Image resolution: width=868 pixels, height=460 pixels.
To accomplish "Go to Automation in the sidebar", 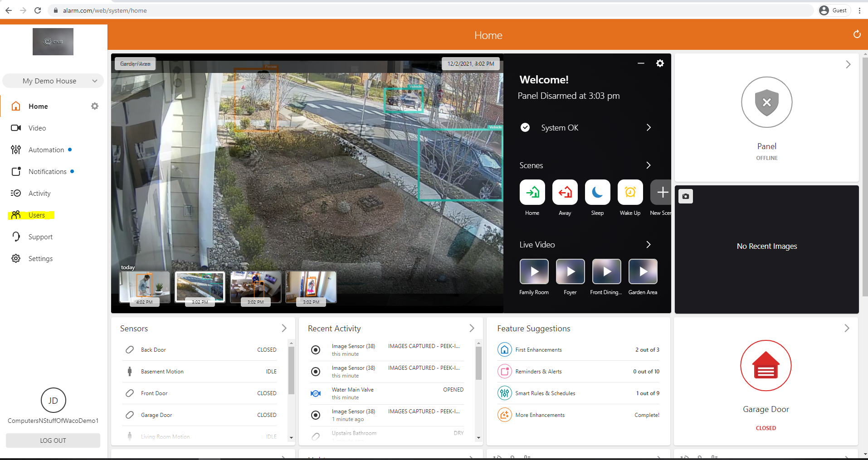I will pos(46,150).
